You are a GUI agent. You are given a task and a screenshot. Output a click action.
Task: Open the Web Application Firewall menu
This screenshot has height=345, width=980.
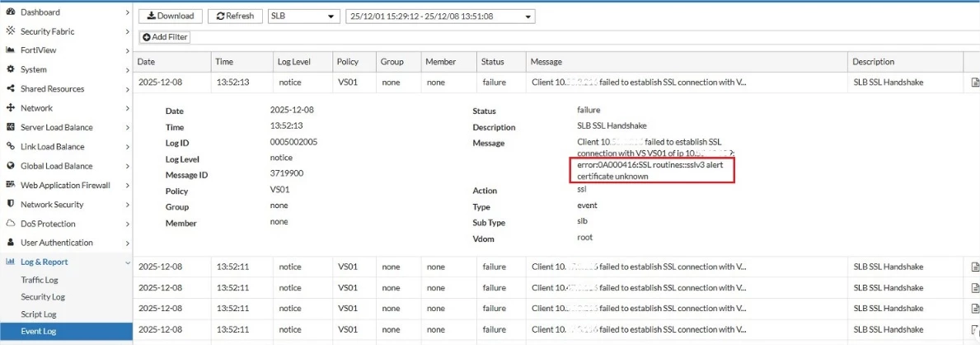click(x=66, y=186)
